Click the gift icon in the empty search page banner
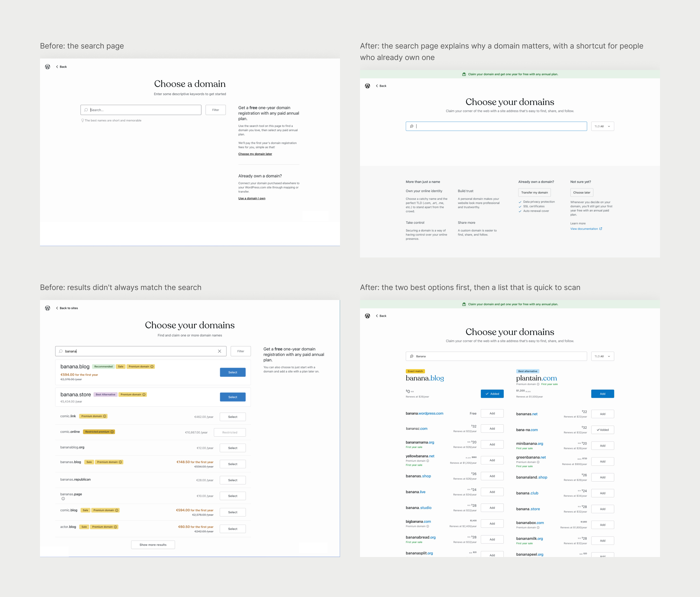Screen dimensions: 700x597 point(464,74)
